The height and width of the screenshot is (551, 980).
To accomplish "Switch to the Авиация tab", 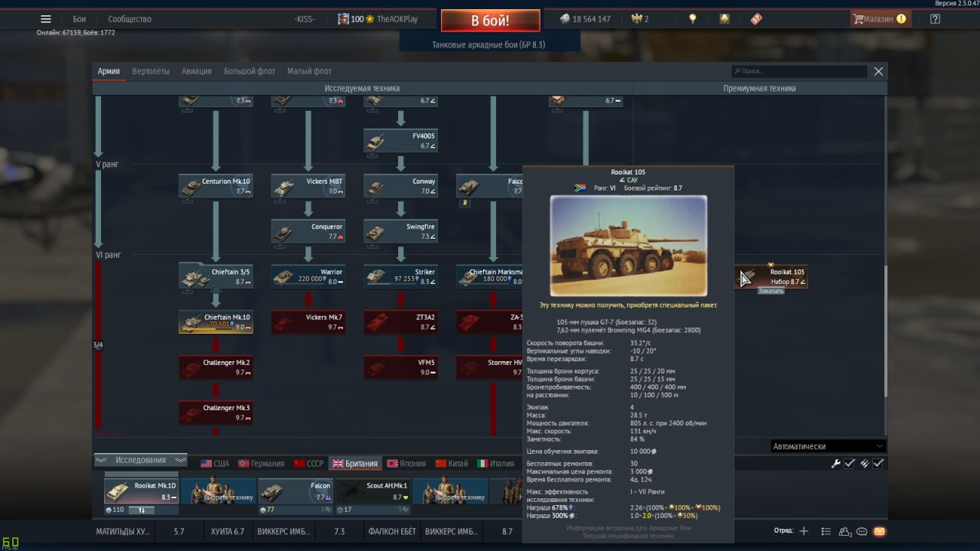I will coord(197,71).
